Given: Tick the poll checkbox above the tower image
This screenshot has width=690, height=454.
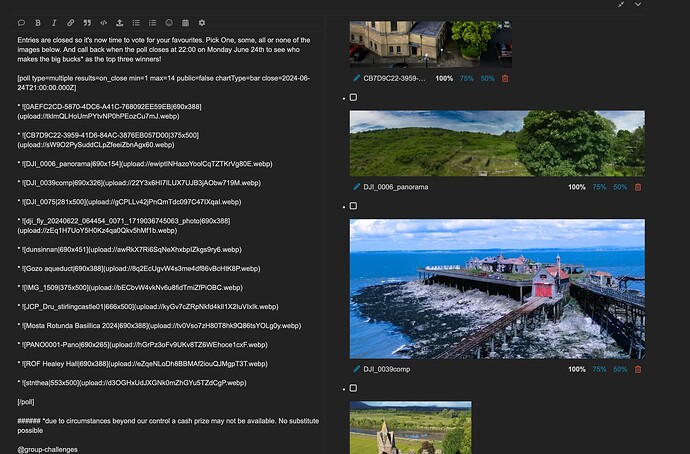Looking at the screenshot, I should (353, 388).
